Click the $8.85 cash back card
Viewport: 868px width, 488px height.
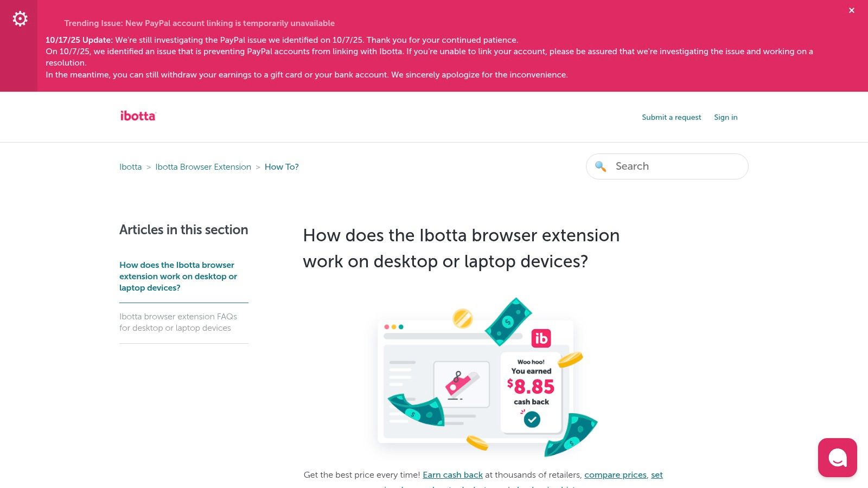coord(531,387)
